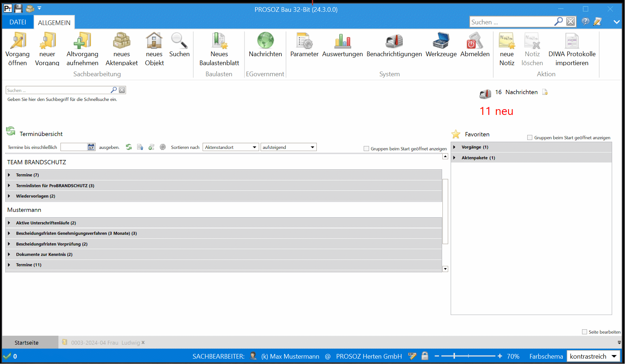Decrease zoom with the minus button

(x=437, y=356)
